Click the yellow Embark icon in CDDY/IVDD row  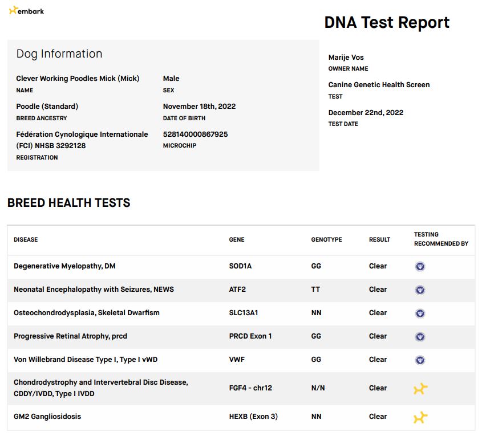[420, 389]
